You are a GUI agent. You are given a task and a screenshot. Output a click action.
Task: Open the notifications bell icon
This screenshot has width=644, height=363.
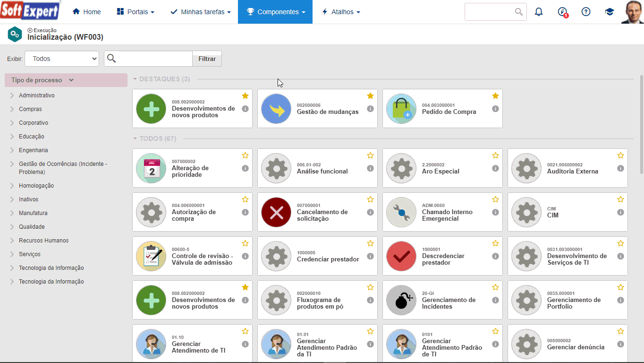click(x=539, y=12)
